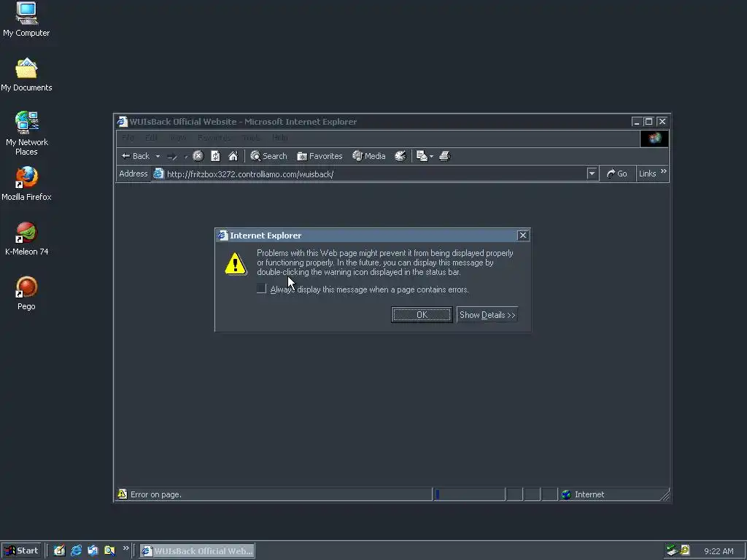Click the network tray icon
The height and width of the screenshot is (560, 747).
[x=672, y=551]
